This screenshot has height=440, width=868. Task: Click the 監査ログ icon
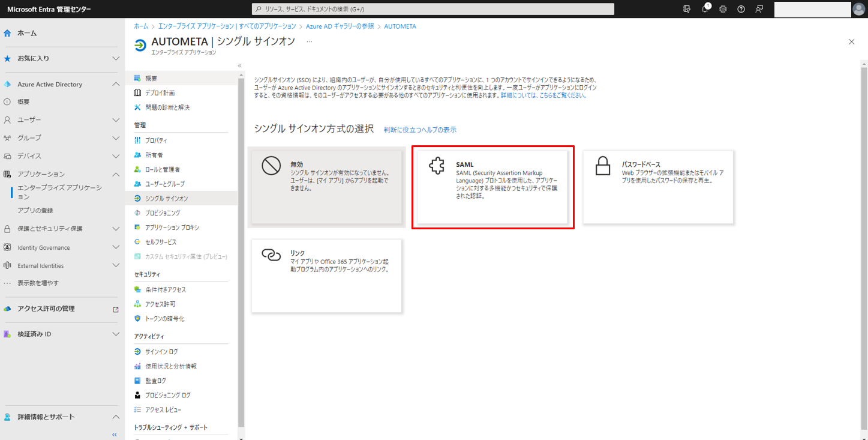click(138, 381)
